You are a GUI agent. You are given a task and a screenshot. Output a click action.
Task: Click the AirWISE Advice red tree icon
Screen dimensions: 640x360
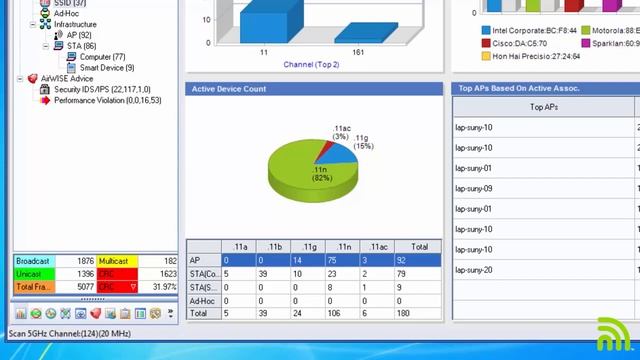(x=32, y=78)
